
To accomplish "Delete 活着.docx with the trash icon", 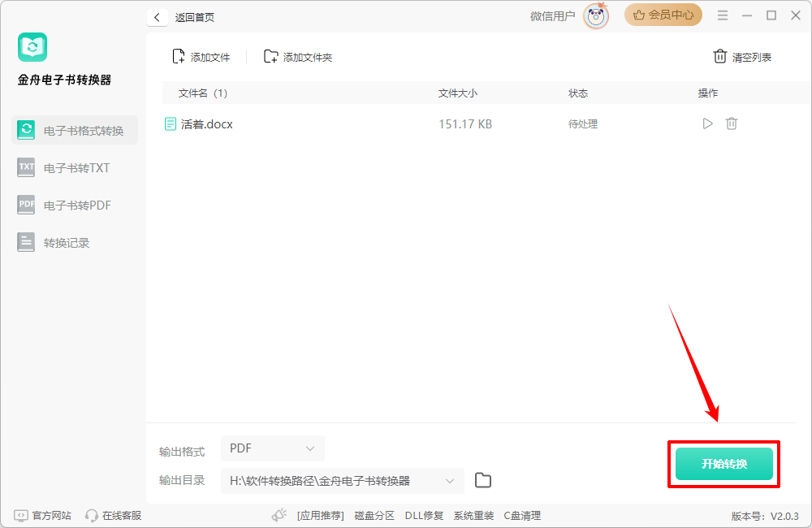I will [732, 123].
